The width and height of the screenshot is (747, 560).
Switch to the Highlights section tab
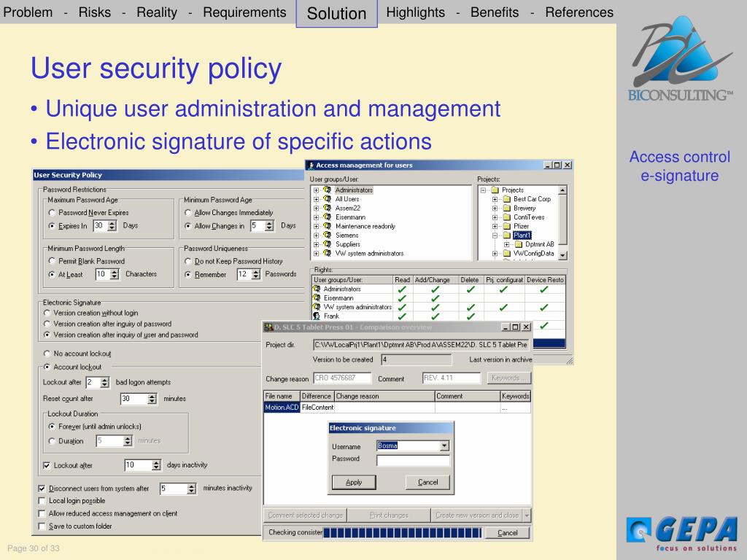coord(415,12)
